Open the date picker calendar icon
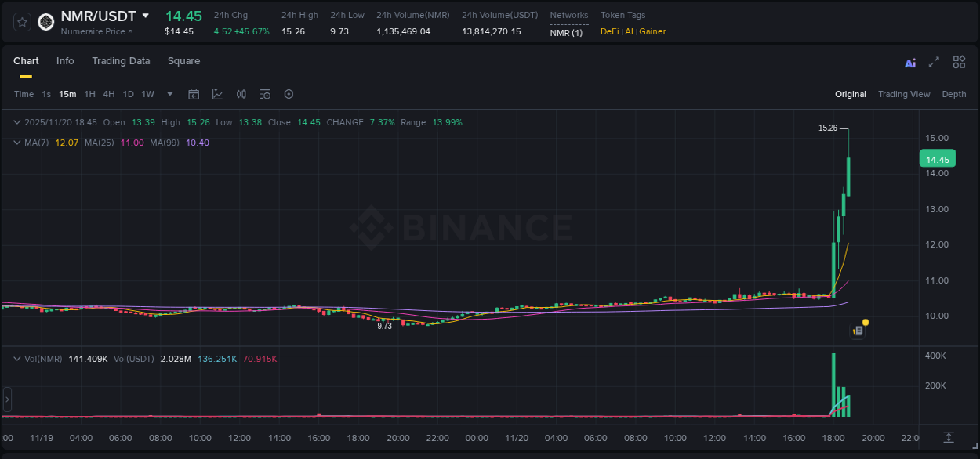The width and height of the screenshot is (980, 459). pyautogui.click(x=194, y=94)
